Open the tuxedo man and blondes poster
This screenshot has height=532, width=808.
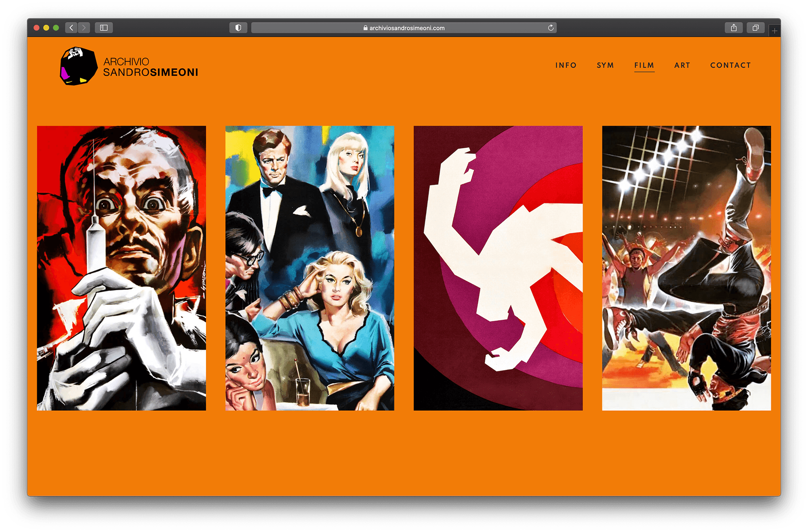pyautogui.click(x=310, y=268)
